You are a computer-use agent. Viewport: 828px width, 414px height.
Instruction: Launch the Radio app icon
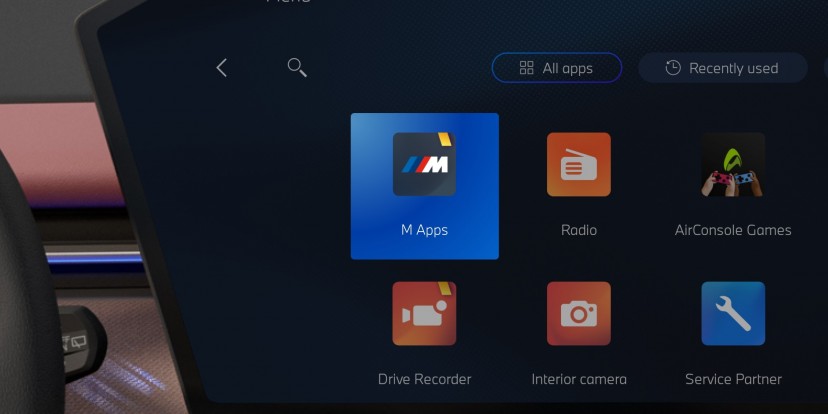pos(578,164)
